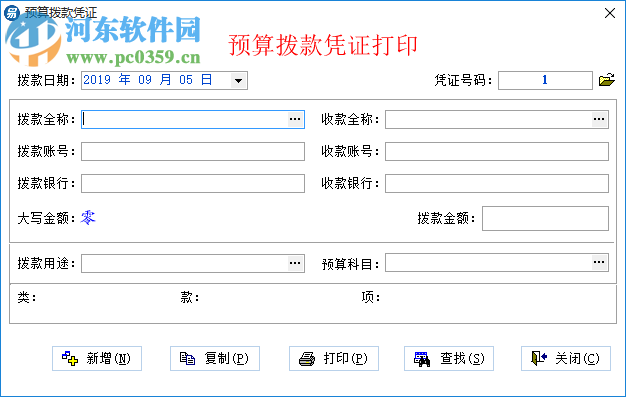
Task: Open the 拨款全称 ellipsis picker
Action: 295,119
